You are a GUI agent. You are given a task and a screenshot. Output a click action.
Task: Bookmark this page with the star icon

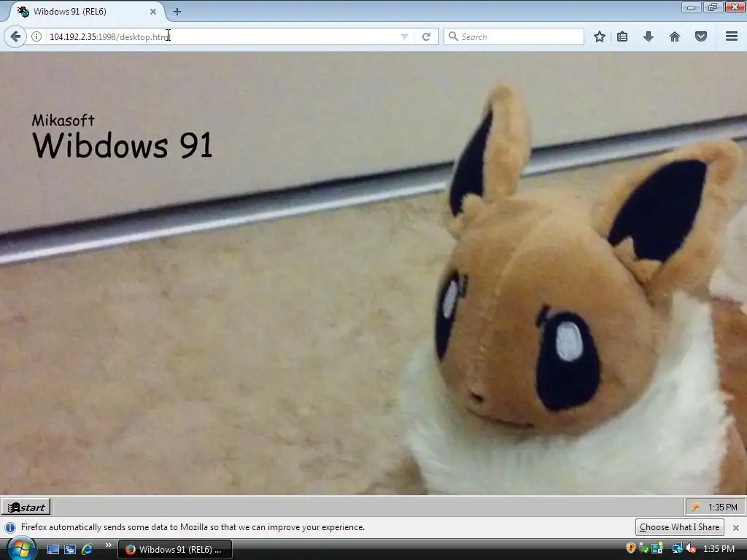tap(600, 36)
